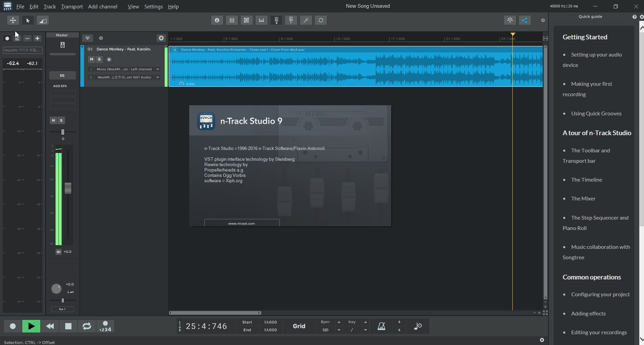Viewport: 644px width, 345px height.
Task: Open the Transport menu
Action: [72, 6]
